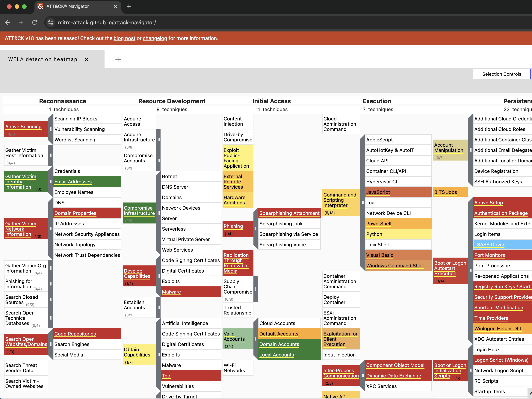Click the browser forward arrow

(x=21, y=23)
